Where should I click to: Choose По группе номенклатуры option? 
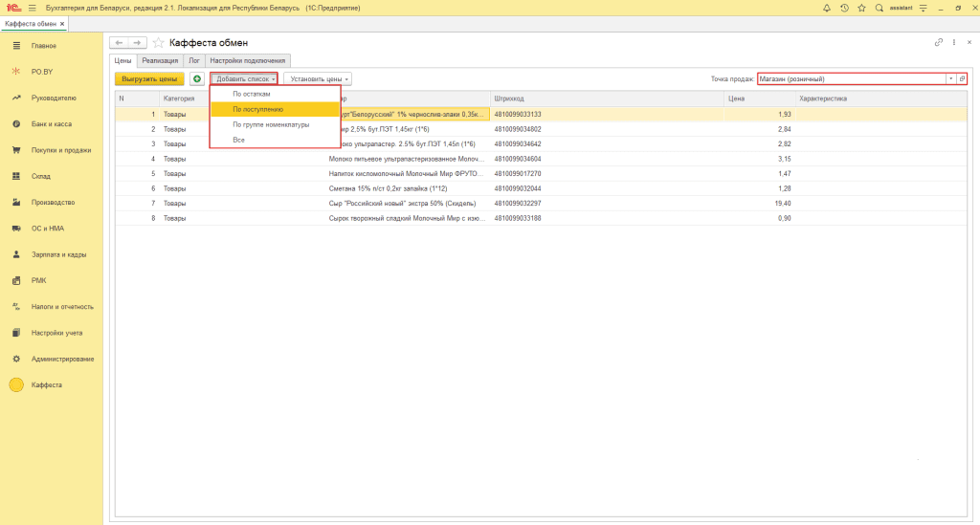coord(275,125)
